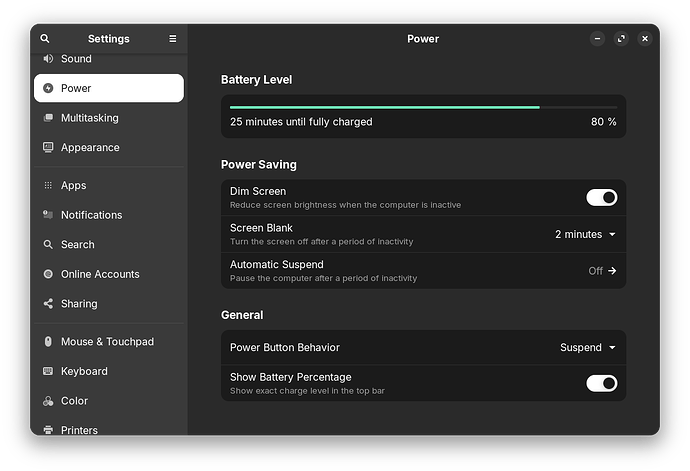Image resolution: width=690 pixels, height=471 pixels.
Task: Select Online Accounts in sidebar
Action: pyautogui.click(x=100, y=274)
